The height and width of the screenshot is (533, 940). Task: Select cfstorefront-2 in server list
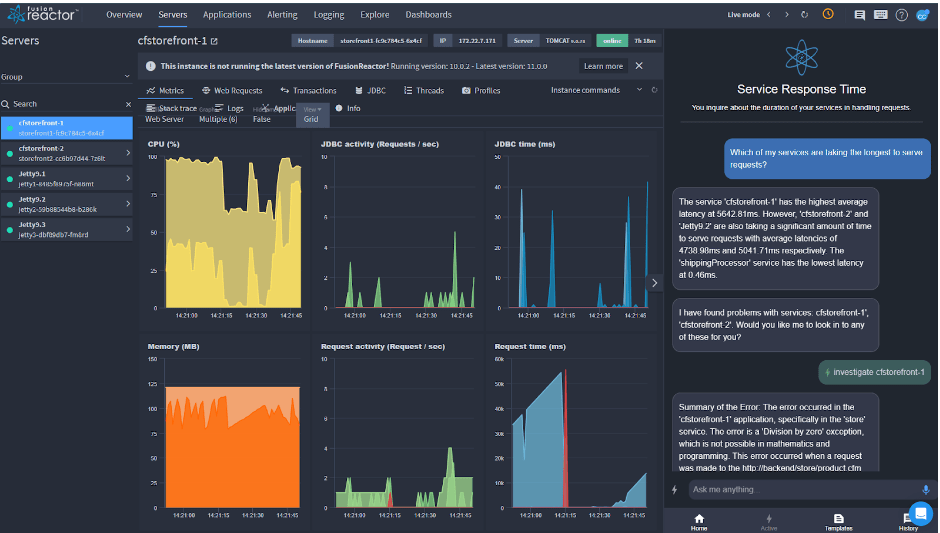pyautogui.click(x=67, y=153)
